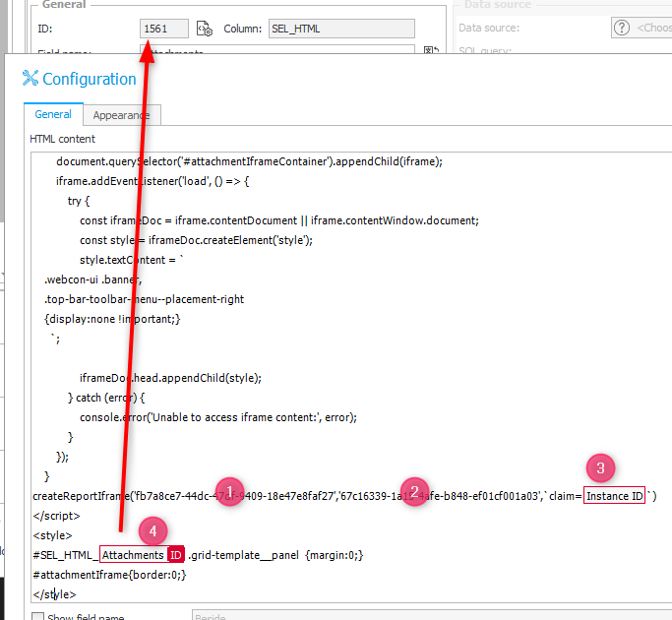Click the '.top-bar-toolbar-menu--placement-right' line
This screenshot has width=672, height=620.
coord(144,299)
